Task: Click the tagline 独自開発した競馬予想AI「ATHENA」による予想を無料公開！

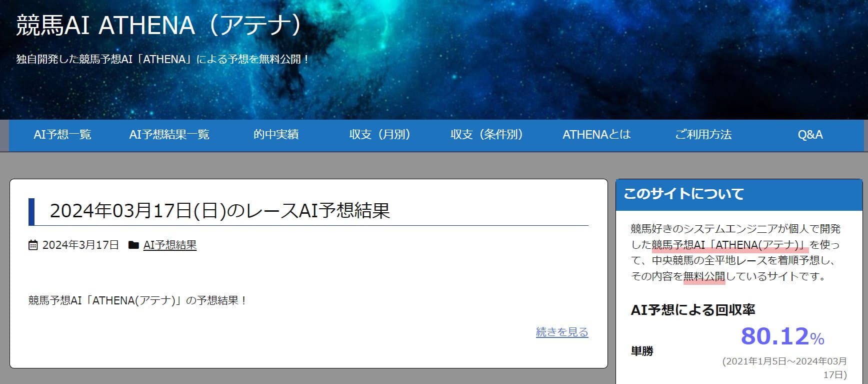Action: pyautogui.click(x=163, y=59)
